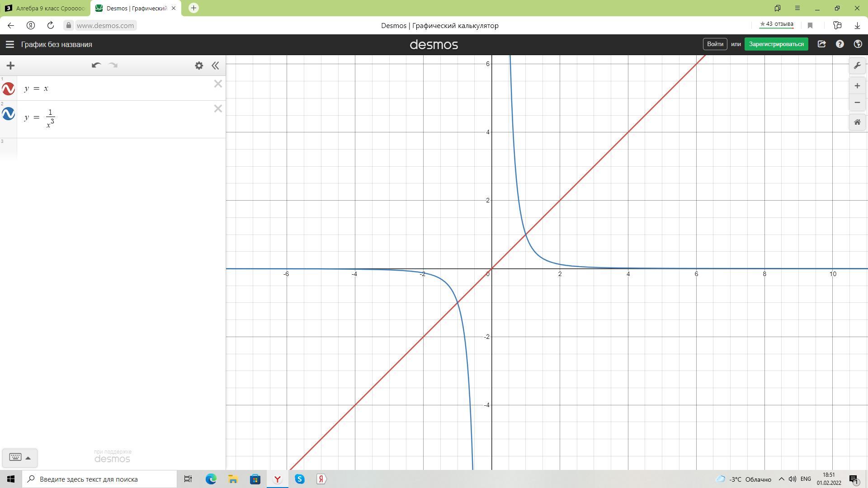Undo the last expression change
The width and height of the screenshot is (868, 488).
[96, 66]
